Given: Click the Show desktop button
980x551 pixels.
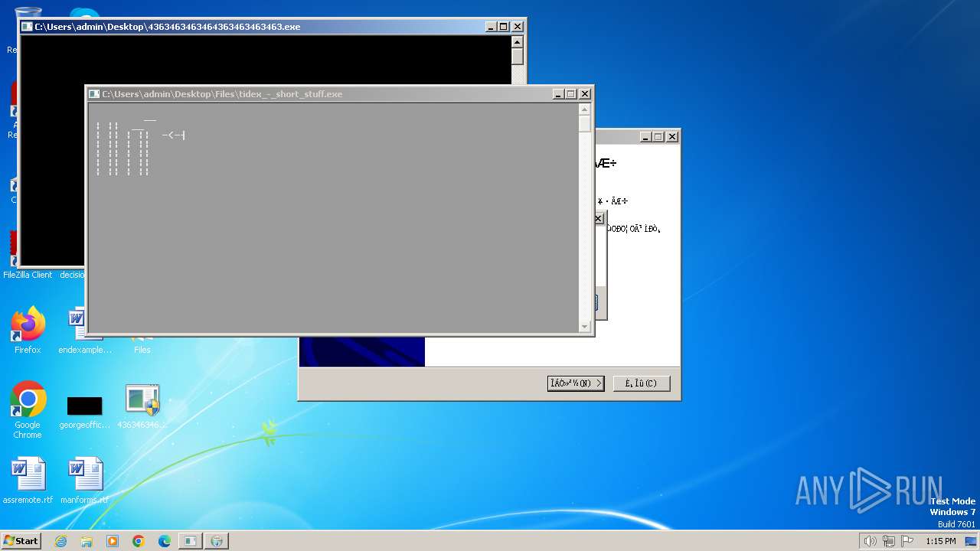Looking at the screenshot, I should [972, 541].
